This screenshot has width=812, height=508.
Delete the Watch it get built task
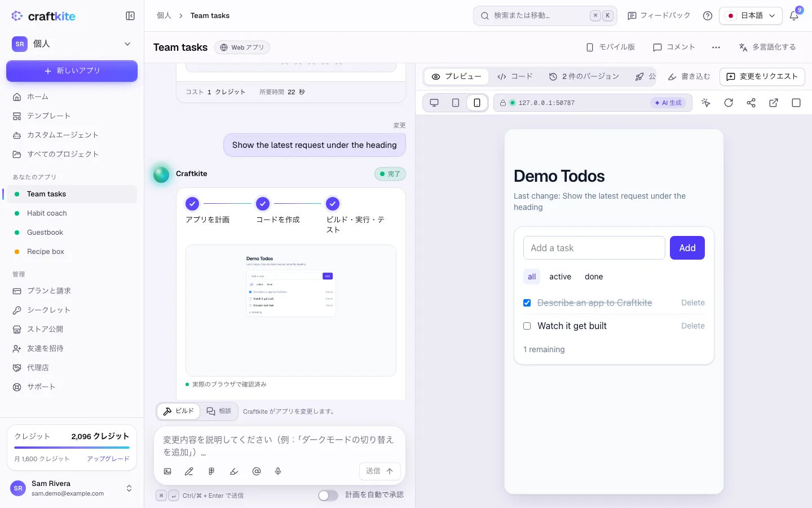coord(693,326)
